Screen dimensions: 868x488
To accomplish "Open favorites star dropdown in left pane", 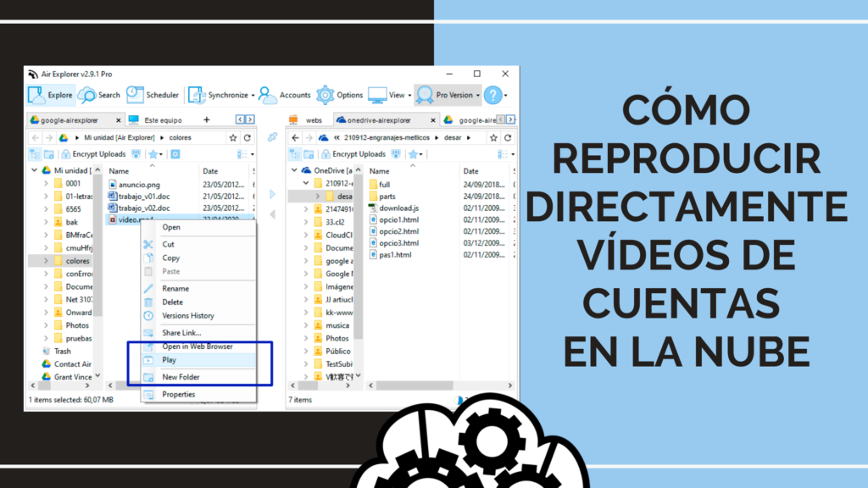I will [x=156, y=154].
